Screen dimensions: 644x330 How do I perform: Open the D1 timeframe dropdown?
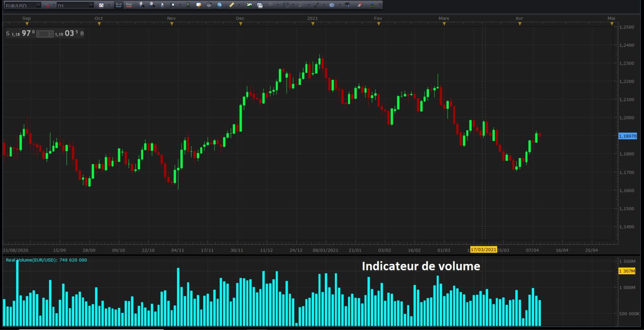pos(90,5)
